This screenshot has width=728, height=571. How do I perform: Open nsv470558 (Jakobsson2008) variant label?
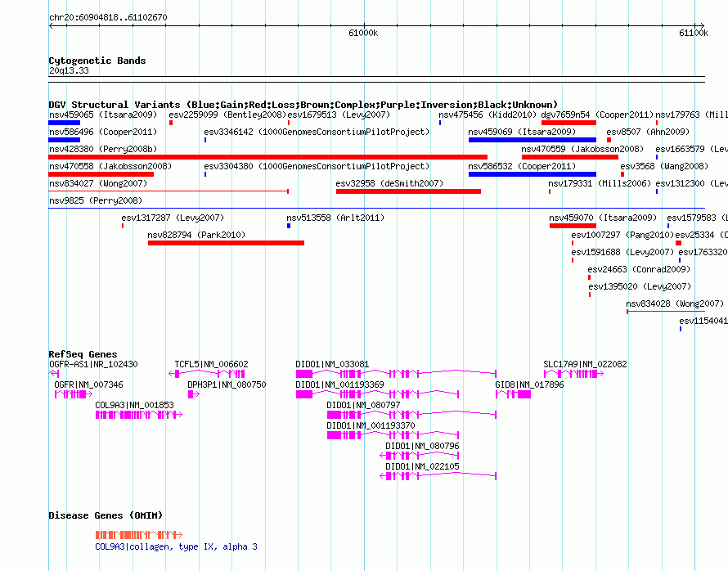110,166
